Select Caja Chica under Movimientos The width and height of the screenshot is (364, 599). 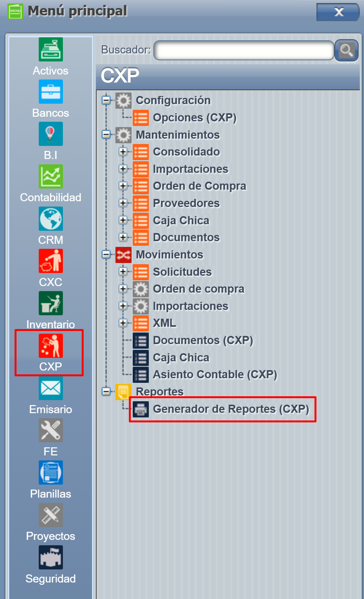(181, 358)
